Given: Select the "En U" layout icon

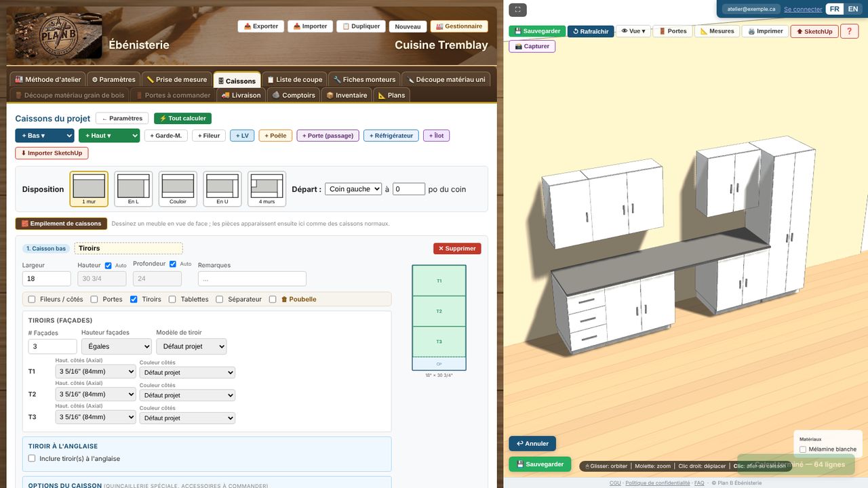Looking at the screenshot, I should 222,189.
